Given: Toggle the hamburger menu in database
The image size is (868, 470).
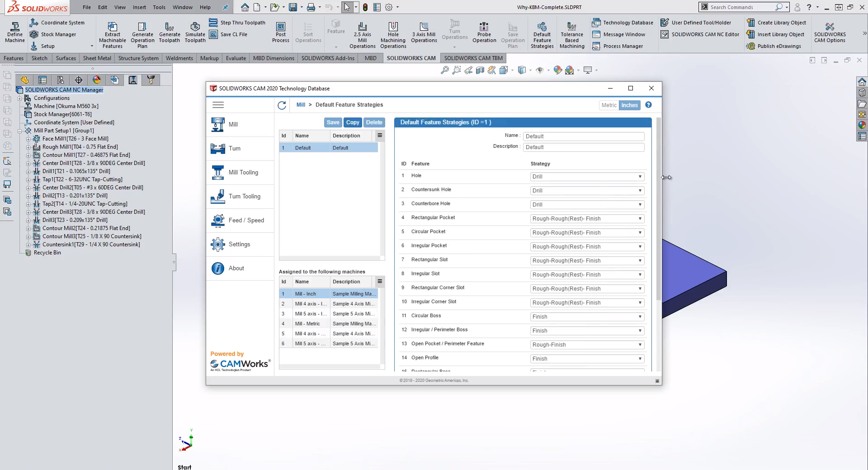Looking at the screenshot, I should pos(218,105).
